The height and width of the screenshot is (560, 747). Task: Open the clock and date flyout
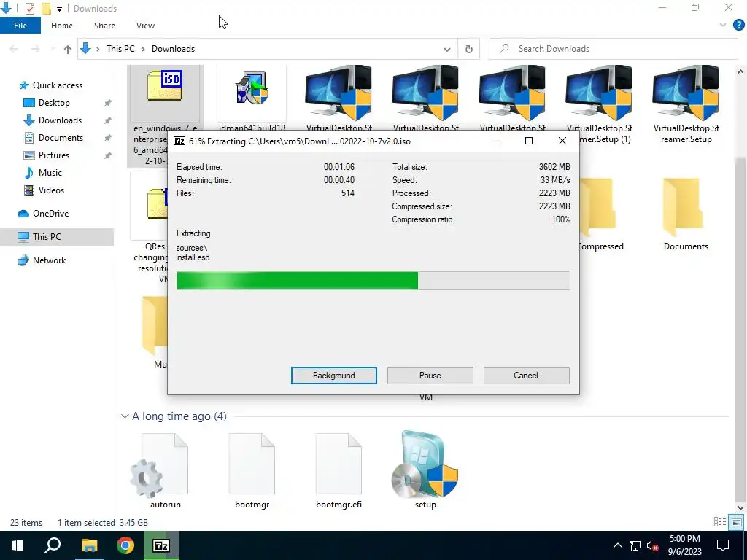click(x=684, y=545)
